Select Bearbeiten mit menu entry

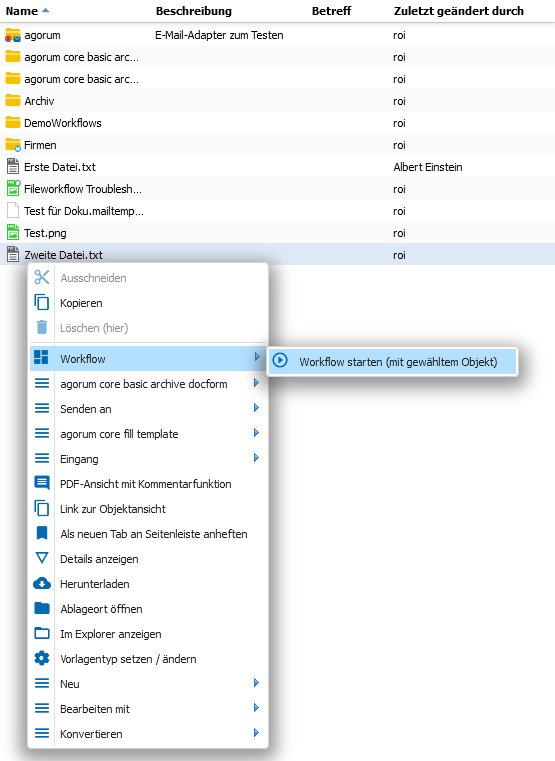point(148,709)
